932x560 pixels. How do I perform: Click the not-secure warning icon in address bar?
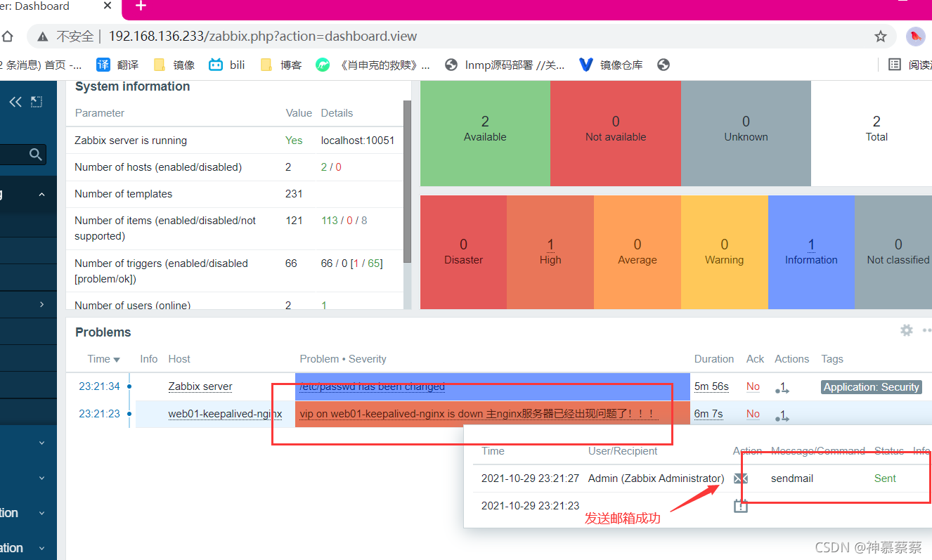point(44,37)
